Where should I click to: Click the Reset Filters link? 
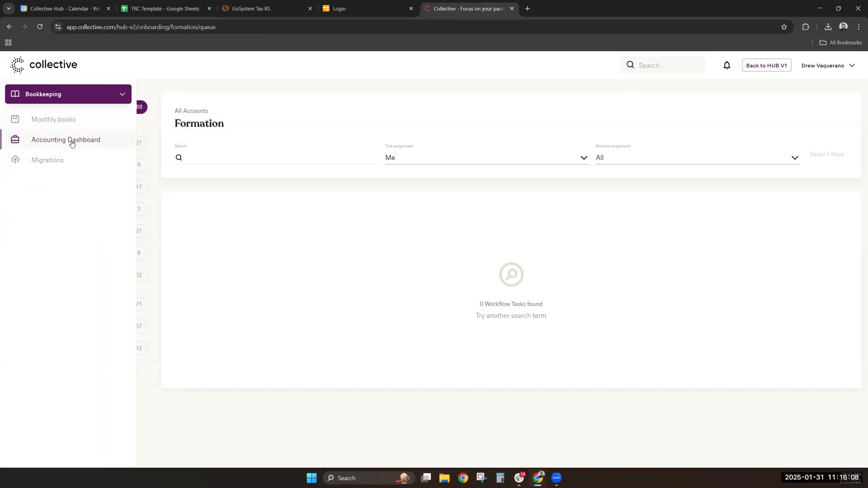click(826, 155)
